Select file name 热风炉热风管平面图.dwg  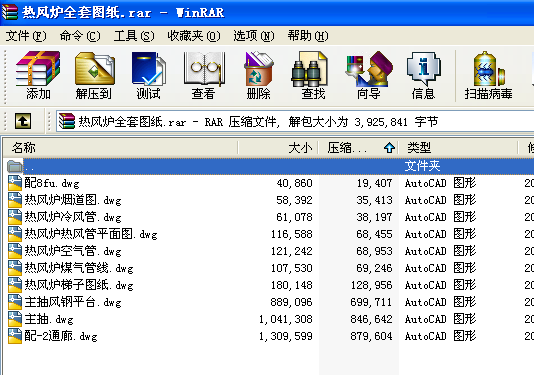[91, 234]
